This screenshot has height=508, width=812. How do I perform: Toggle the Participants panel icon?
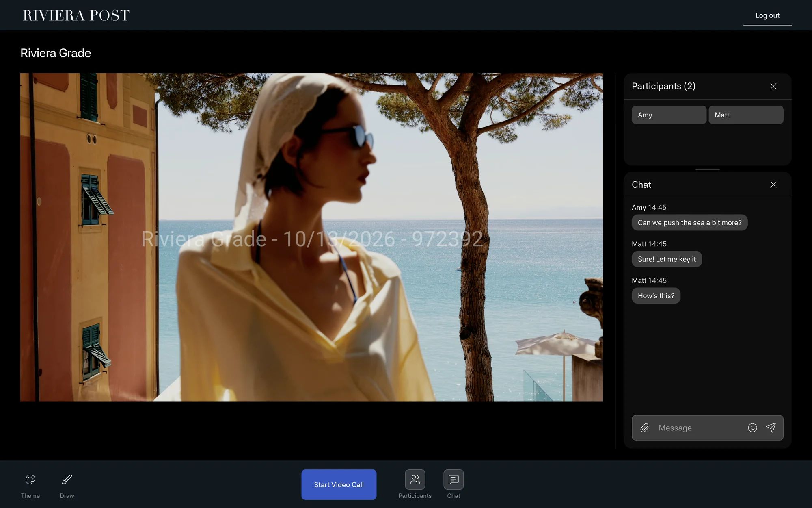(x=415, y=480)
